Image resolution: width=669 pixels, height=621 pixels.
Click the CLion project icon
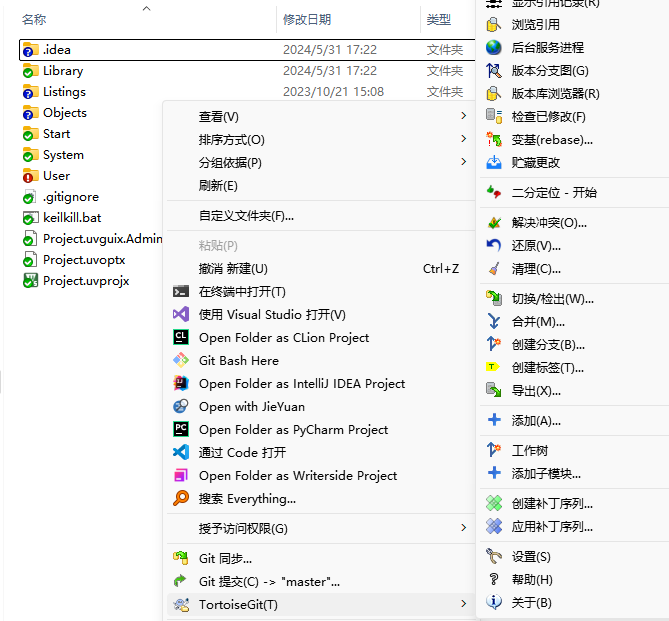click(180, 338)
